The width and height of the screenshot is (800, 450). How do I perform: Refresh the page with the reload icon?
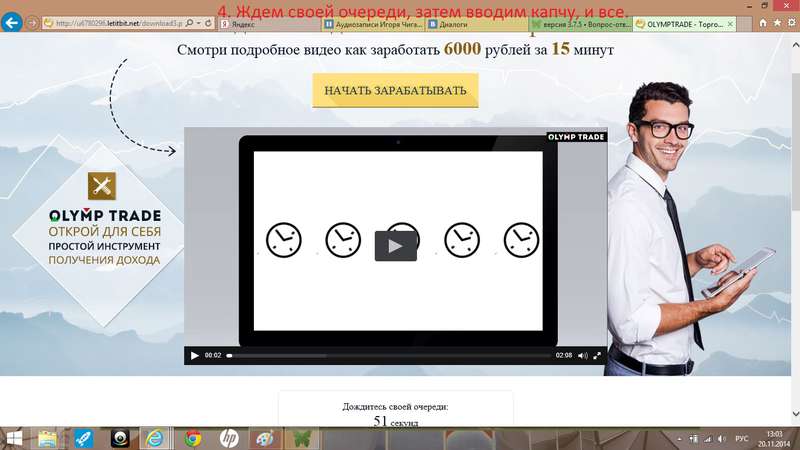click(208, 23)
